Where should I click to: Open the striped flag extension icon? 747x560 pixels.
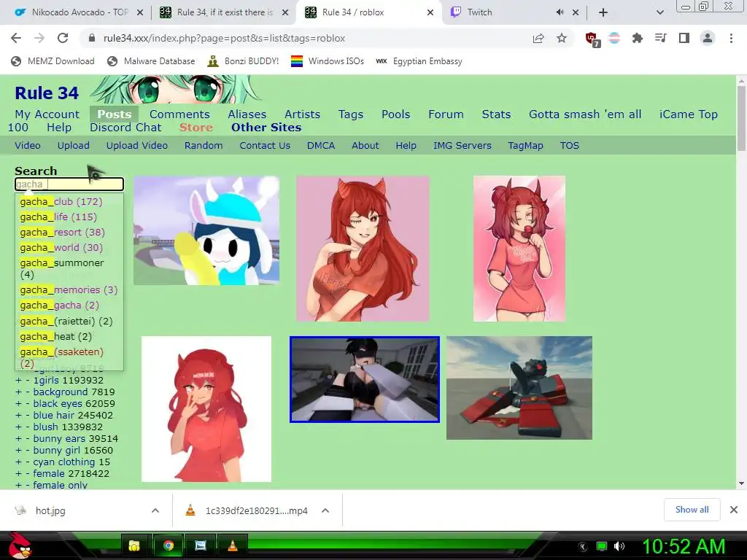(614, 38)
